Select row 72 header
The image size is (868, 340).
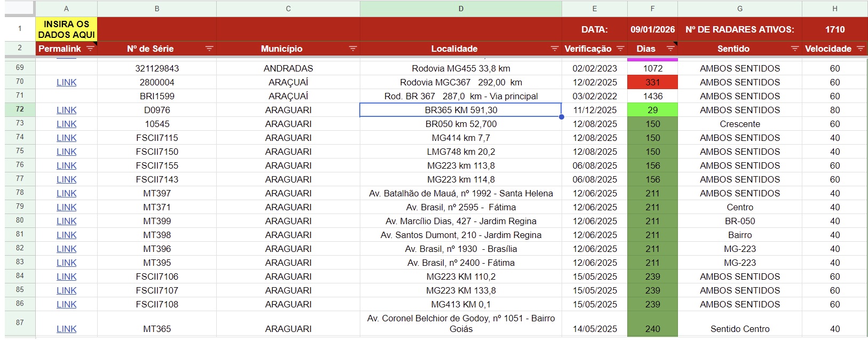(x=20, y=109)
